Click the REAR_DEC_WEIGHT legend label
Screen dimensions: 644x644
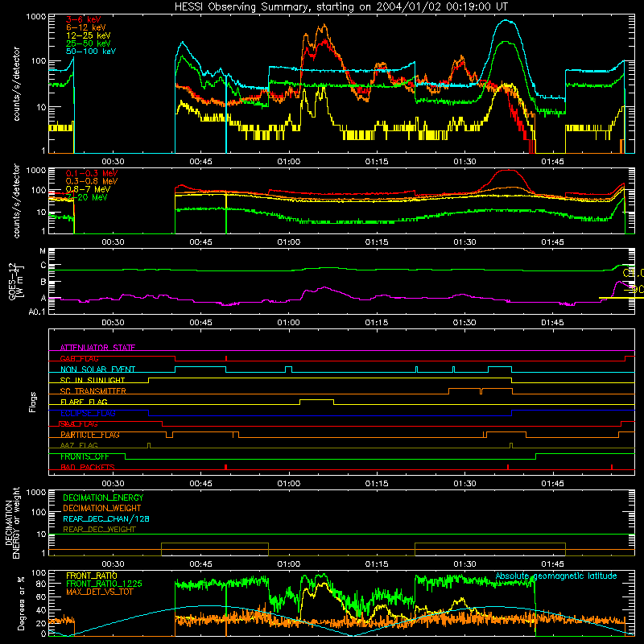(99, 530)
